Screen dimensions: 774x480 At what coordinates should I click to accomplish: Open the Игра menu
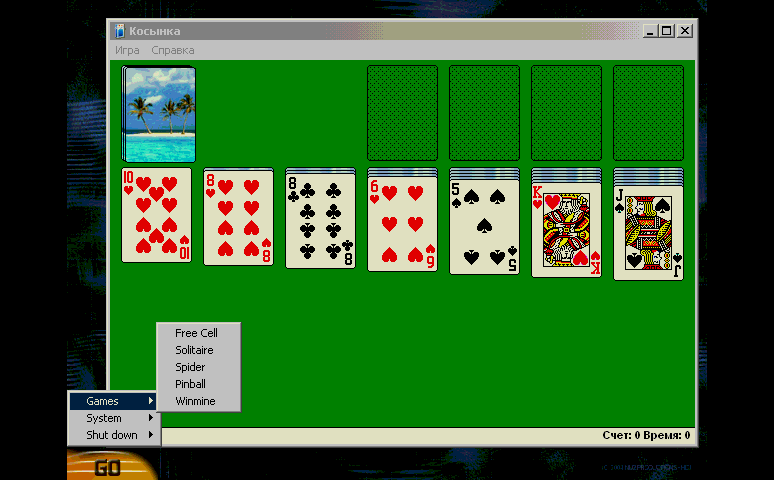point(127,50)
